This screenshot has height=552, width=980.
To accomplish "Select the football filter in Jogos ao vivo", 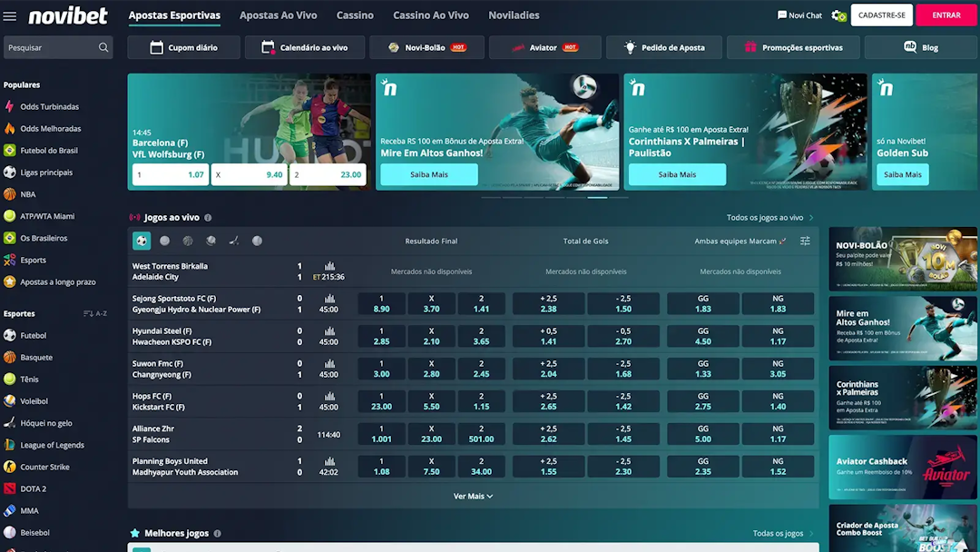I will [142, 241].
